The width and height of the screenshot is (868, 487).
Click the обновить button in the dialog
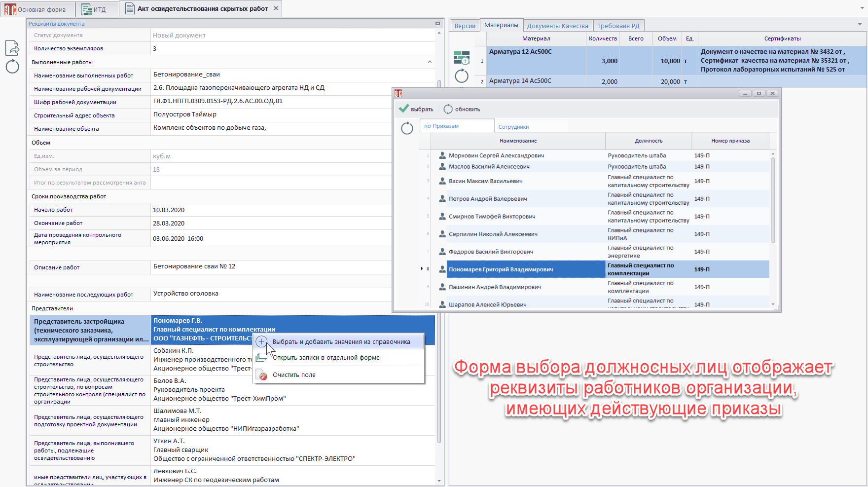(x=462, y=109)
